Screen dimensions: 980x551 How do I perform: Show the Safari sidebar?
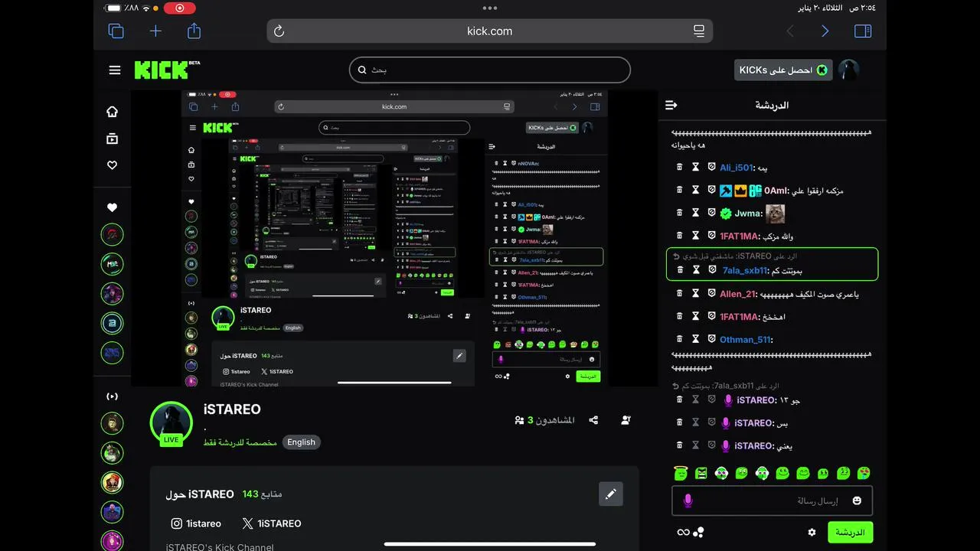[x=863, y=31]
